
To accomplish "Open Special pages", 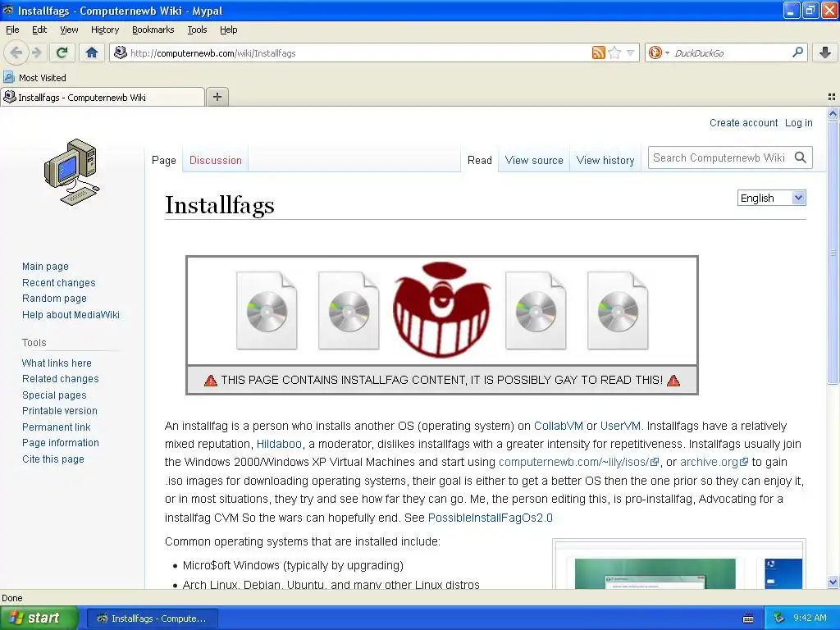I will (x=54, y=395).
